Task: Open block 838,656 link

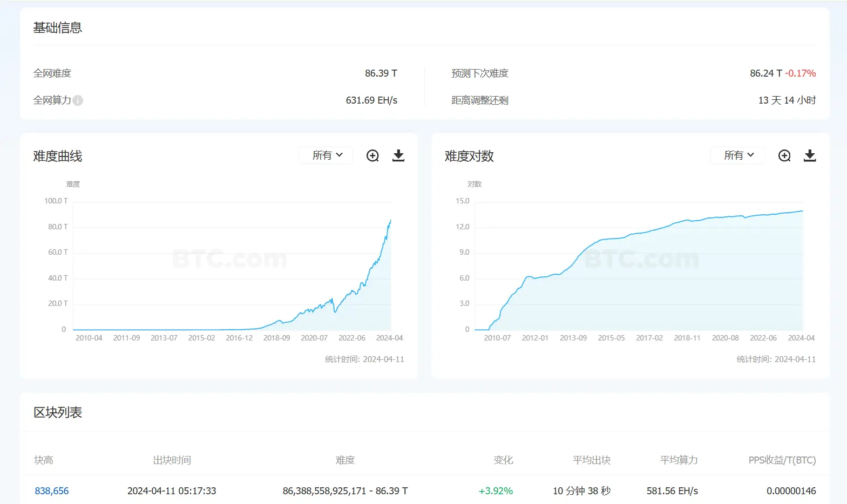Action: (x=52, y=491)
